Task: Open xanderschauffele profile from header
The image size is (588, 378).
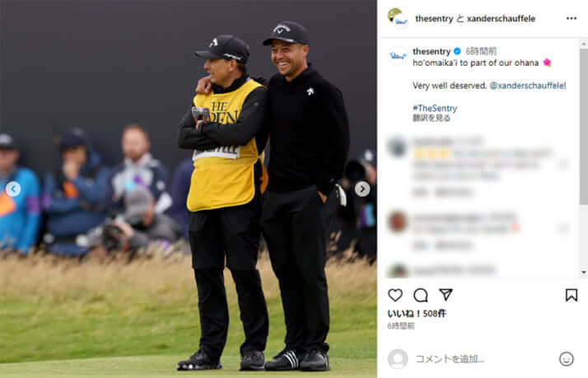Action: (501, 18)
